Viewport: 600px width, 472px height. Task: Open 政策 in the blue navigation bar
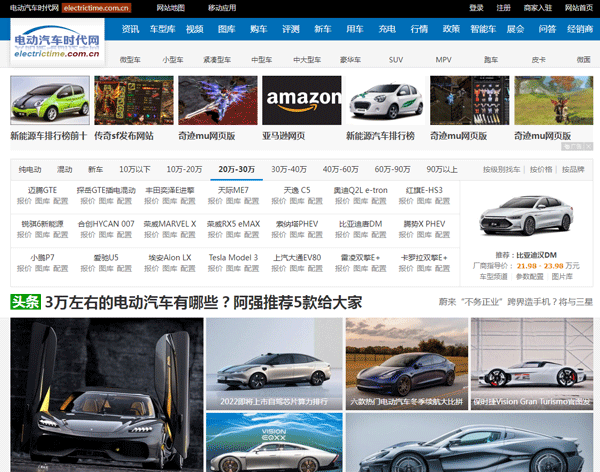pyautogui.click(x=451, y=29)
